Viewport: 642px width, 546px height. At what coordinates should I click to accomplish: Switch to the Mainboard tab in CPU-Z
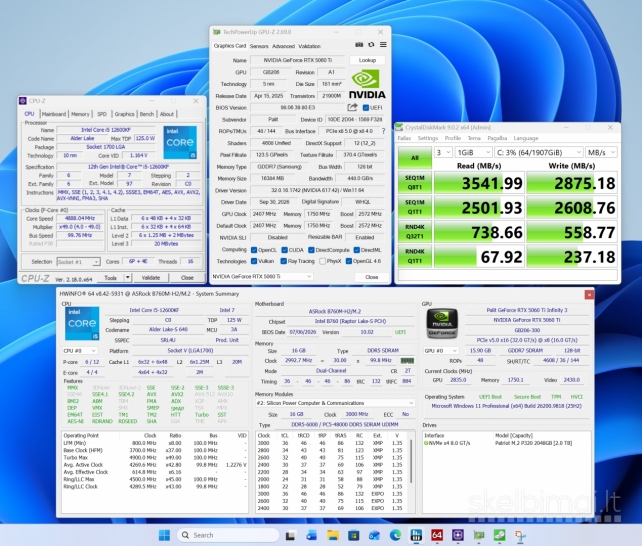(x=54, y=114)
